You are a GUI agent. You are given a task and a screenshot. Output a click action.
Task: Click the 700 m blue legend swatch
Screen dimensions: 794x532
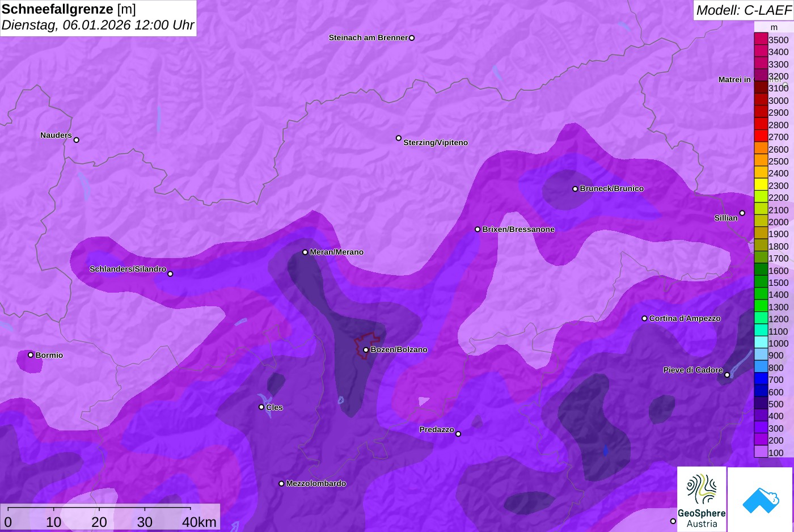tap(761, 379)
